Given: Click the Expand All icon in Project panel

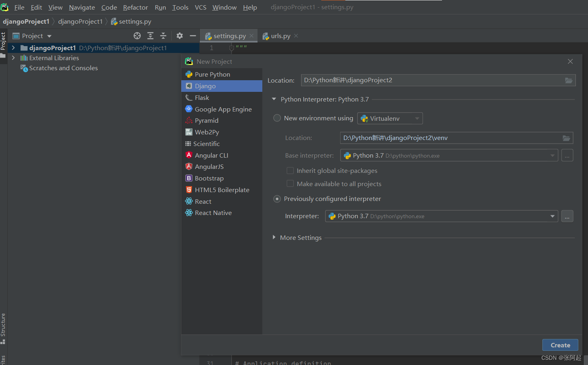Looking at the screenshot, I should [x=150, y=36].
